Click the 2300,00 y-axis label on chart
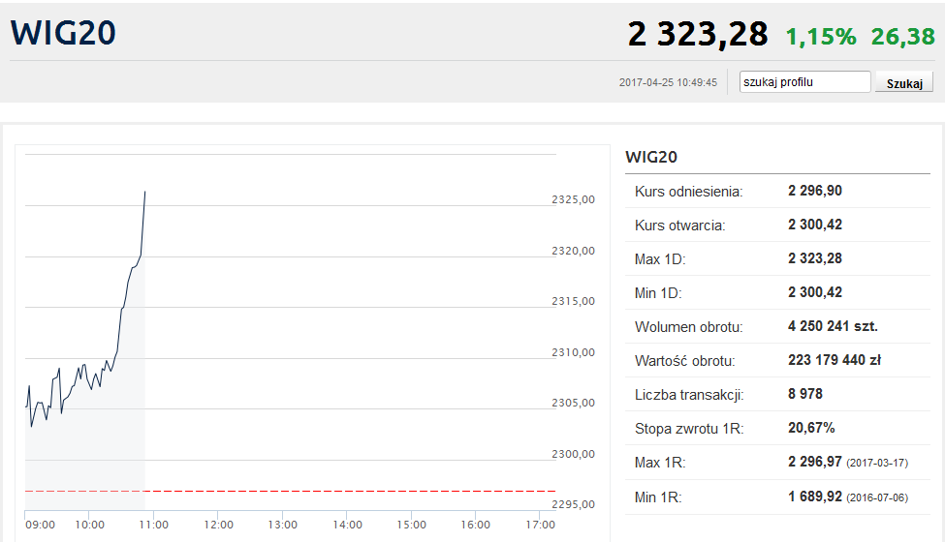Image resolution: width=945 pixels, height=542 pixels. click(573, 454)
